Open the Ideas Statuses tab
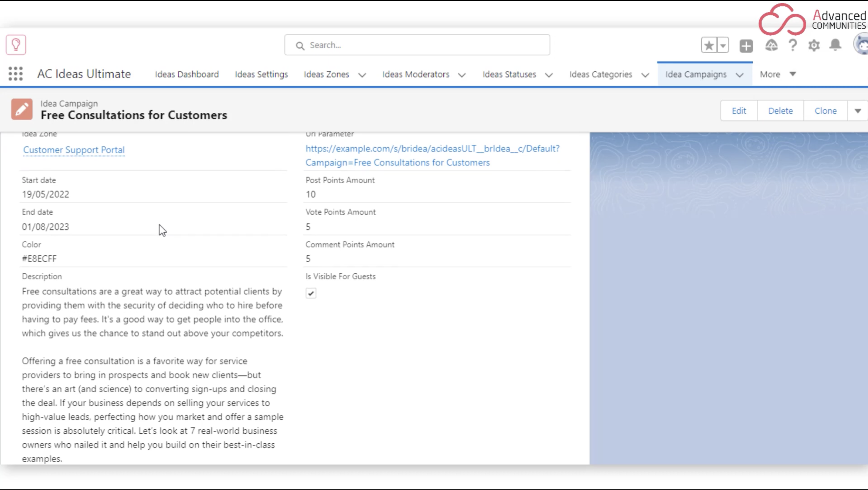This screenshot has width=868, height=490. [509, 74]
